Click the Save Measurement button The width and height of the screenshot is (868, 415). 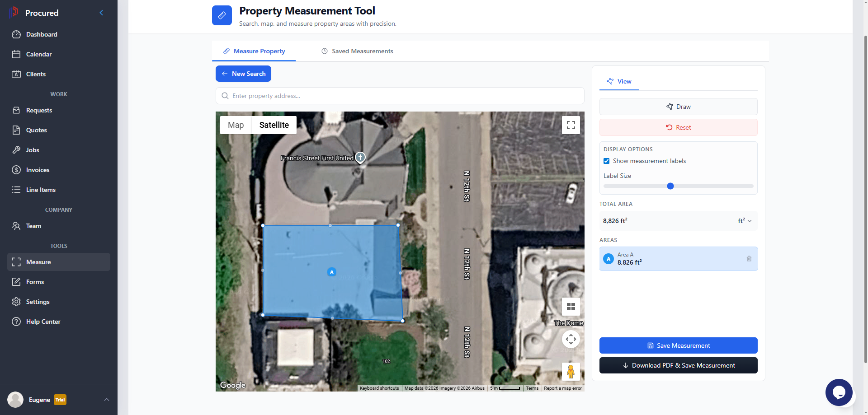678,345
